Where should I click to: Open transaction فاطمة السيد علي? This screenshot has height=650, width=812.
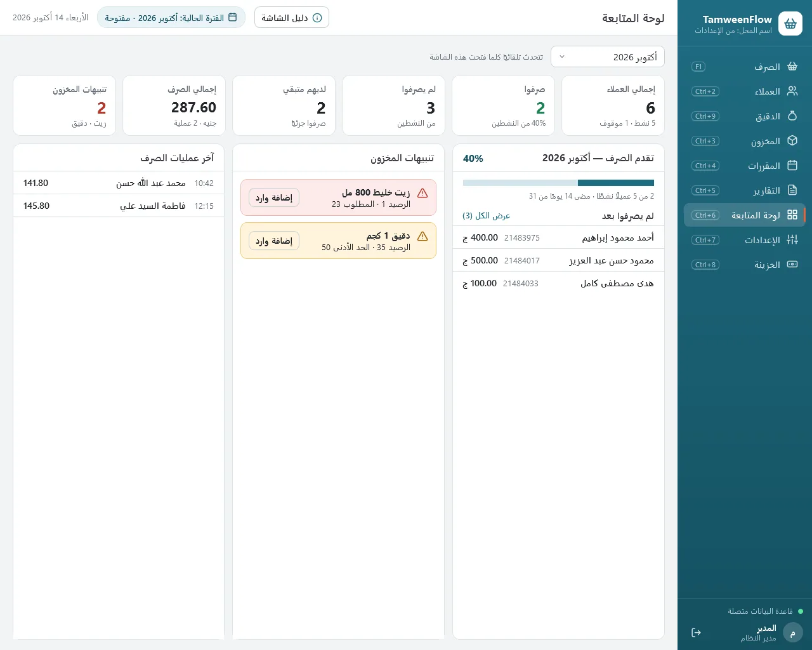coord(119,206)
